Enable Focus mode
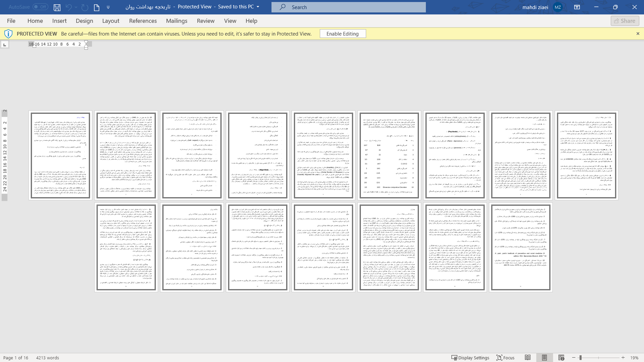This screenshot has width=644, height=362. pyautogui.click(x=505, y=358)
